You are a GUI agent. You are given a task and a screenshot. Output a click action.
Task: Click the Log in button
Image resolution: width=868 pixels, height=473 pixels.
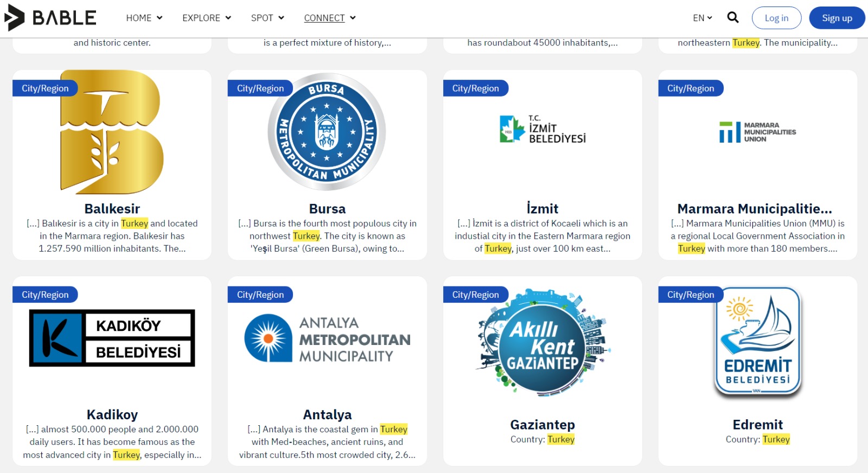[776, 18]
